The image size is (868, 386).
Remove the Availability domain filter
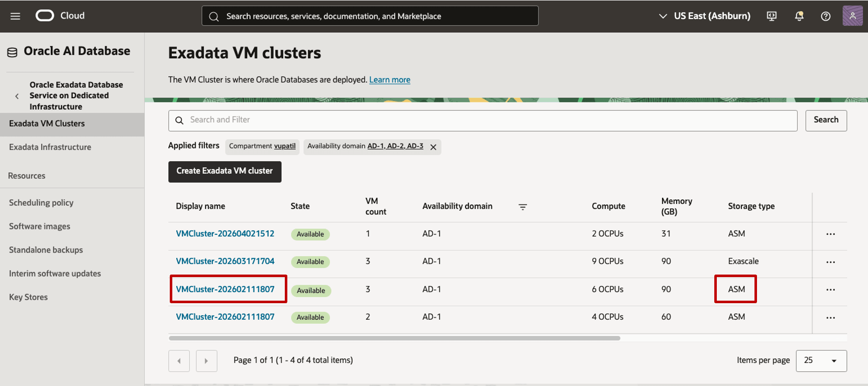pos(433,147)
